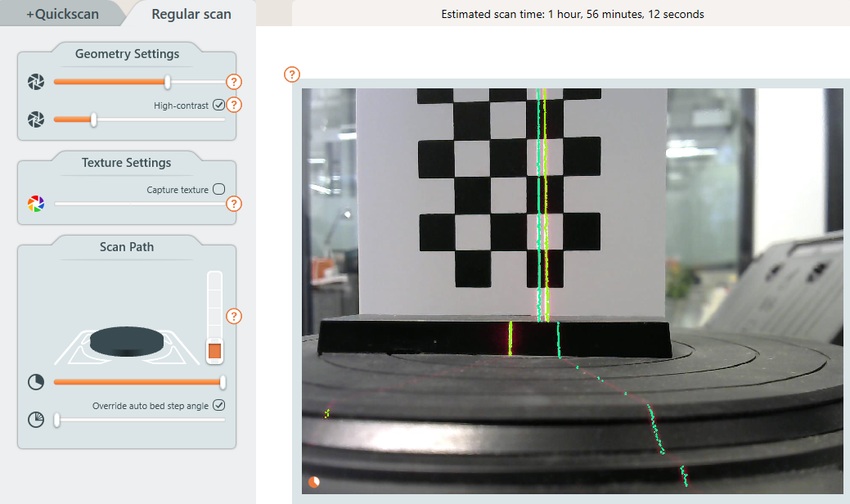Select the Regular scan tab
Image resolution: width=850 pixels, height=504 pixels.
[191, 14]
